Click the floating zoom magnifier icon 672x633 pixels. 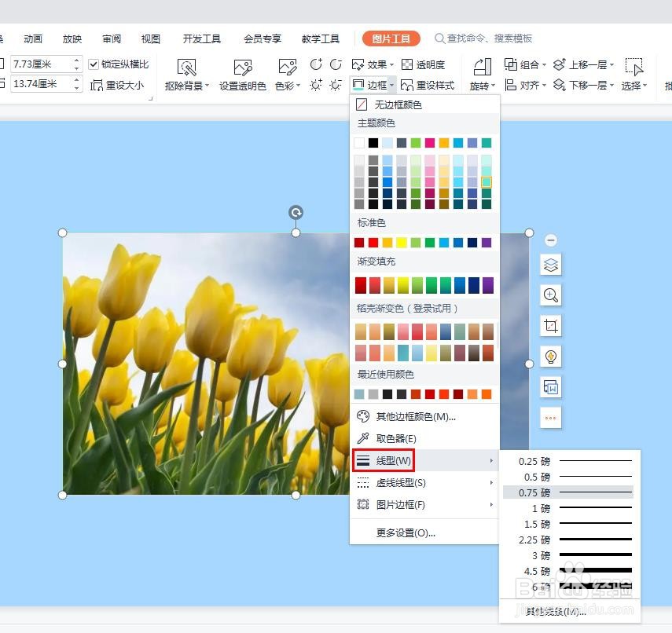551,295
